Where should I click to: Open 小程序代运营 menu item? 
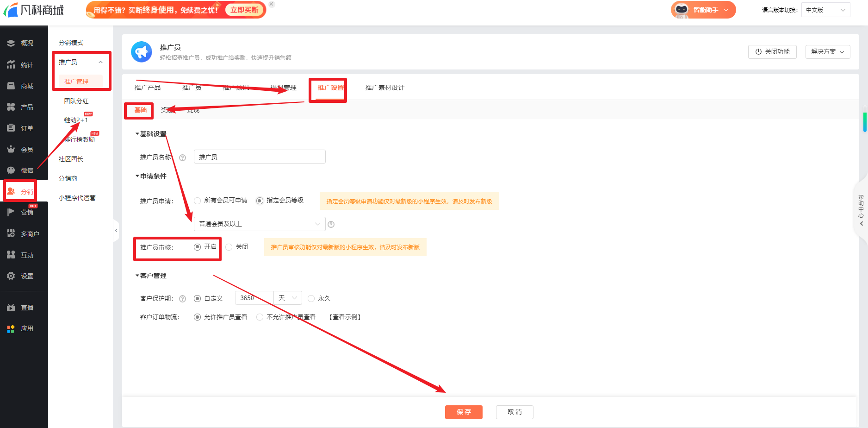coord(77,198)
